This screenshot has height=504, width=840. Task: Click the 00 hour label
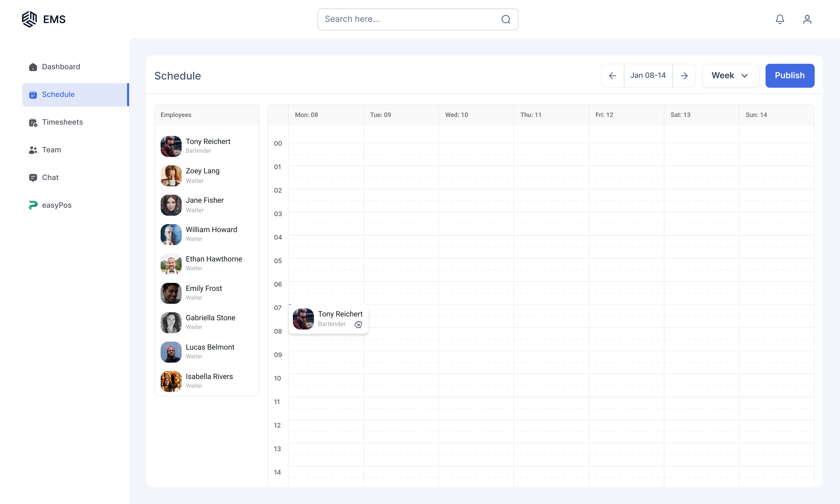(278, 144)
